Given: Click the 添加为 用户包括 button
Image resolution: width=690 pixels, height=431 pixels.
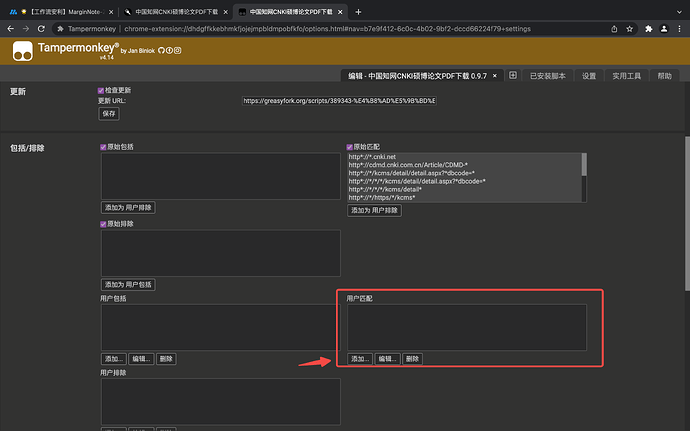Looking at the screenshot, I should tap(128, 284).
